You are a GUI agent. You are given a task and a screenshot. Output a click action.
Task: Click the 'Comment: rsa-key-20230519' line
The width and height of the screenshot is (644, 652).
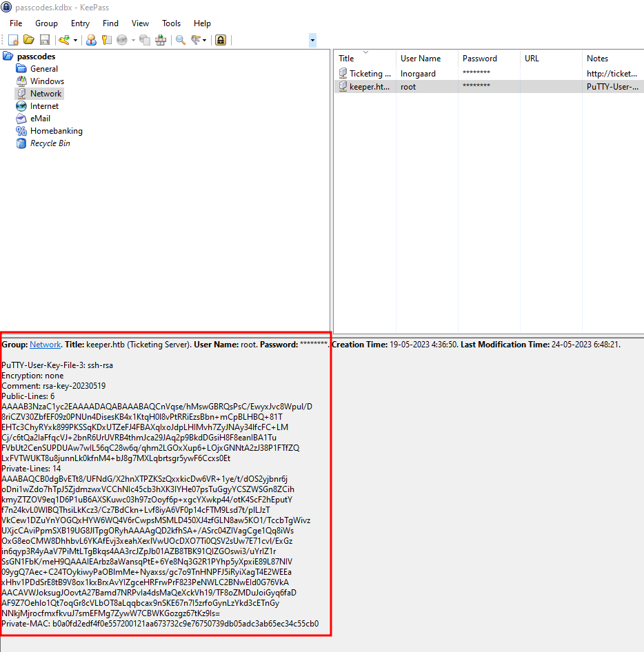pyautogui.click(x=54, y=386)
